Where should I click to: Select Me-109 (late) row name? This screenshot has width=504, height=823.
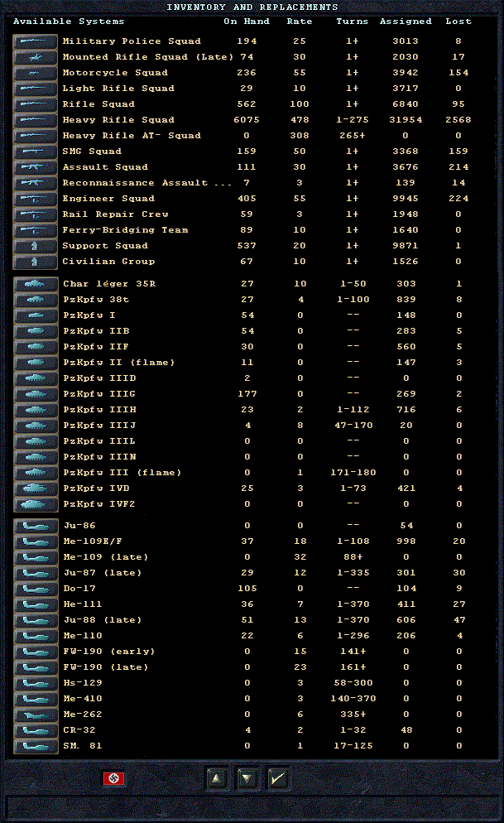(106, 557)
